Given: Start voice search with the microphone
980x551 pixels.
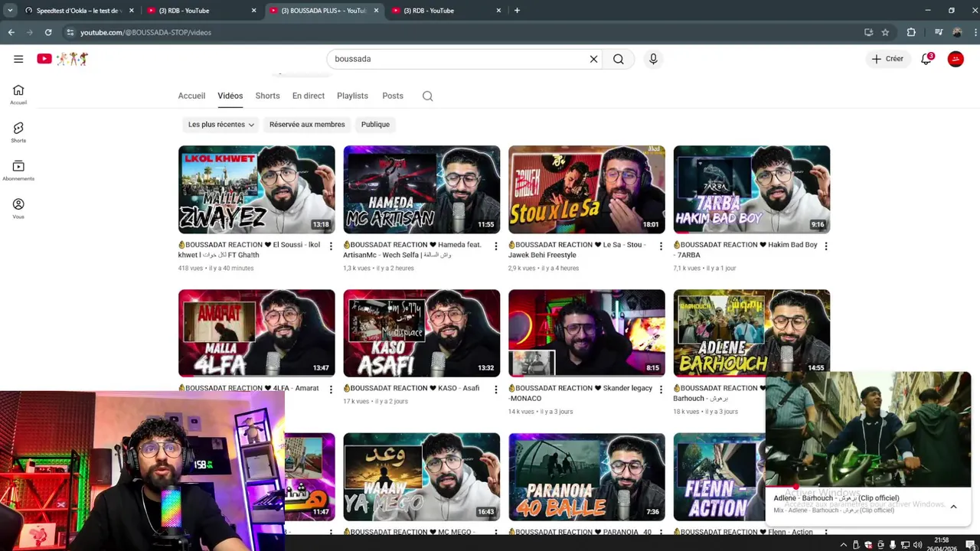Looking at the screenshot, I should pos(653,59).
